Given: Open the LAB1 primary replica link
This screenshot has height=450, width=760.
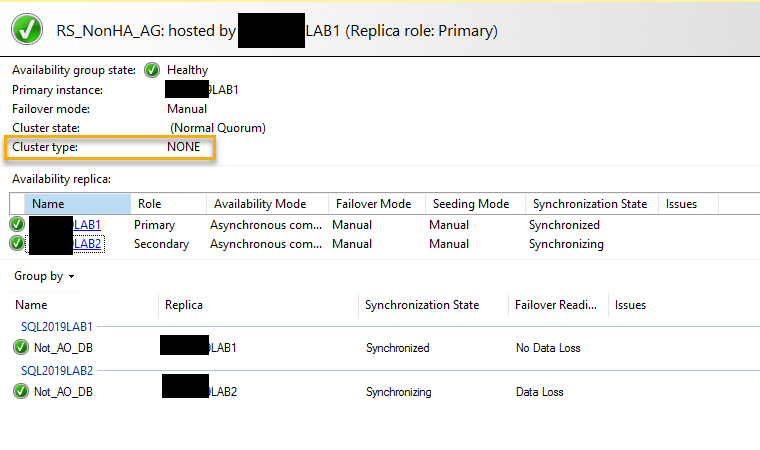Looking at the screenshot, I should point(87,225).
